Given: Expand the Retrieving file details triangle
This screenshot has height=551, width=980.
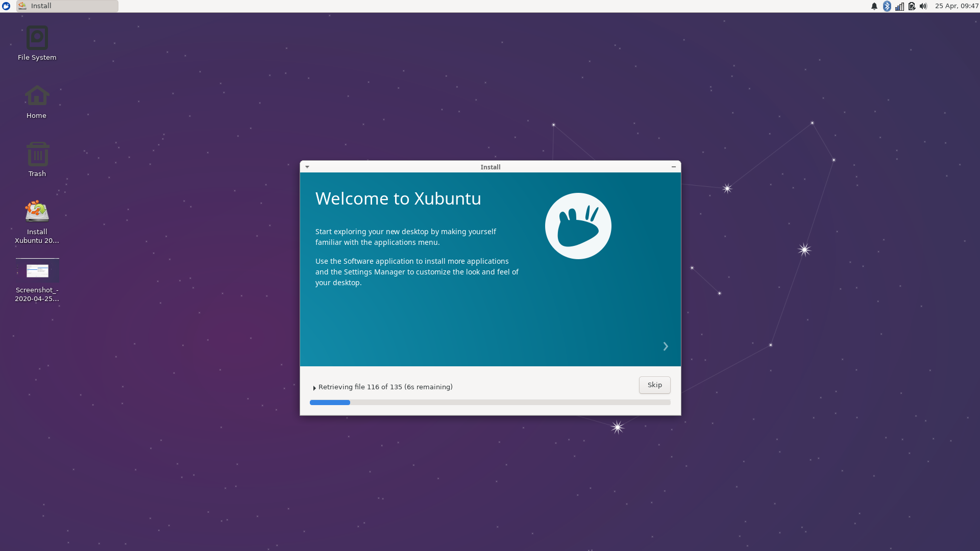Looking at the screenshot, I should (x=314, y=388).
